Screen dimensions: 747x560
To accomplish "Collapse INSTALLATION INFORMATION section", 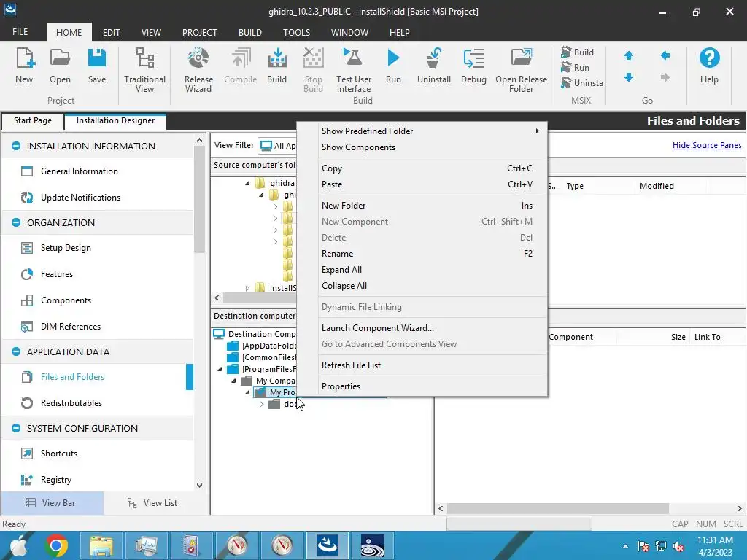I will pyautogui.click(x=16, y=146).
